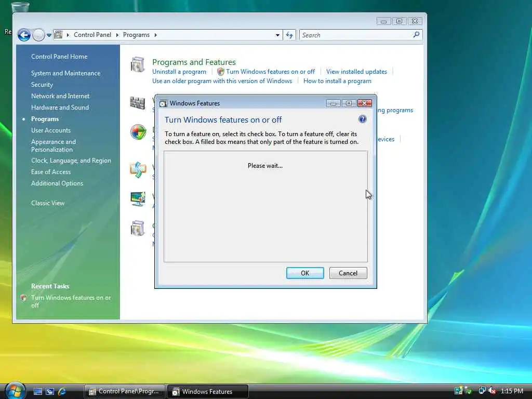This screenshot has height=399, width=532.
Task: Click the Windows Features title bar icon
Action: point(163,103)
